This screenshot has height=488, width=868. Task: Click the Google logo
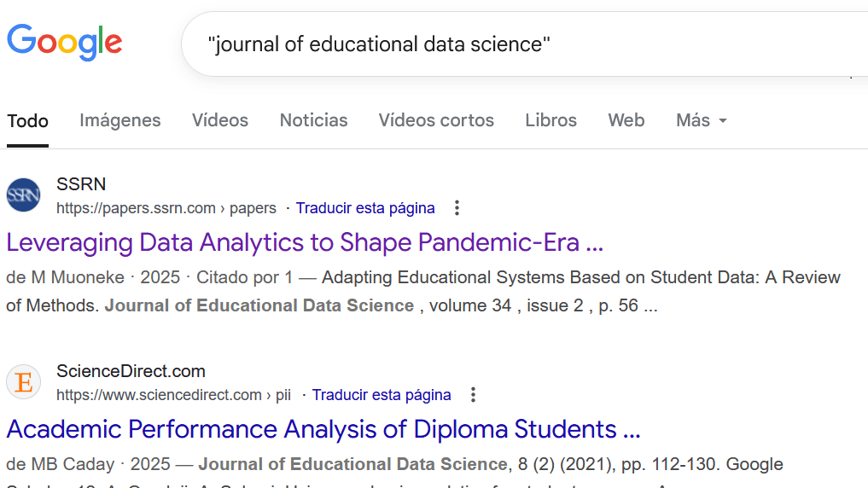click(64, 43)
